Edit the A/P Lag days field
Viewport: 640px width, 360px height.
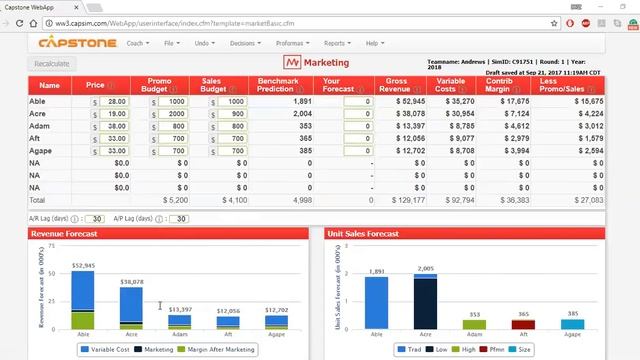(x=179, y=219)
